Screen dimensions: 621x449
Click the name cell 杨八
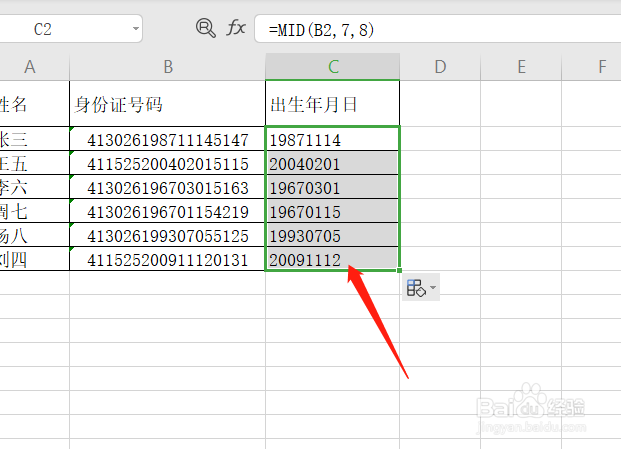[34, 235]
